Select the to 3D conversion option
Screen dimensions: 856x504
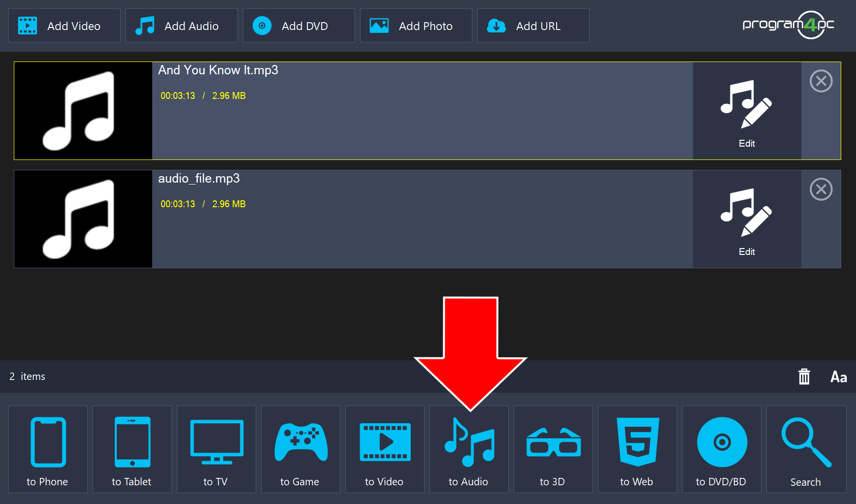553,449
